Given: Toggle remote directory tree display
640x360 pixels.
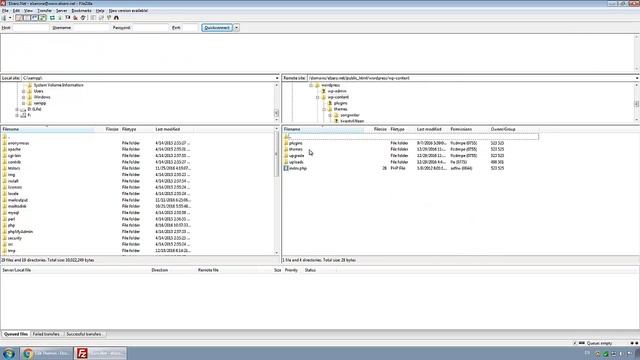Looking at the screenshot, I should pos(35,18).
